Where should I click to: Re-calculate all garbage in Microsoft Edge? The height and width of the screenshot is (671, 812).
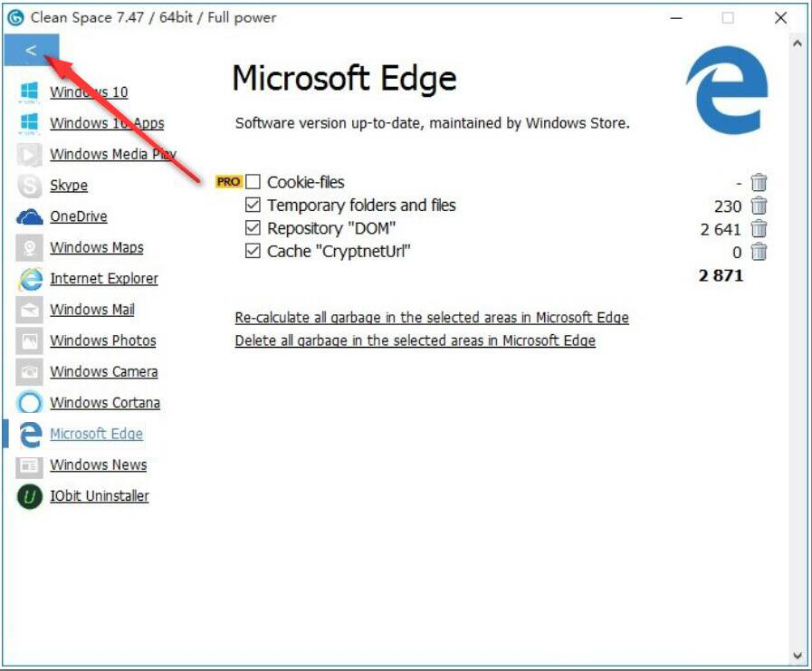click(x=431, y=318)
